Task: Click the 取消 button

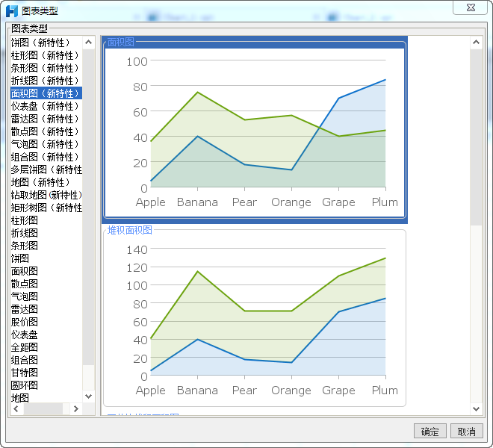Action: pos(467,431)
